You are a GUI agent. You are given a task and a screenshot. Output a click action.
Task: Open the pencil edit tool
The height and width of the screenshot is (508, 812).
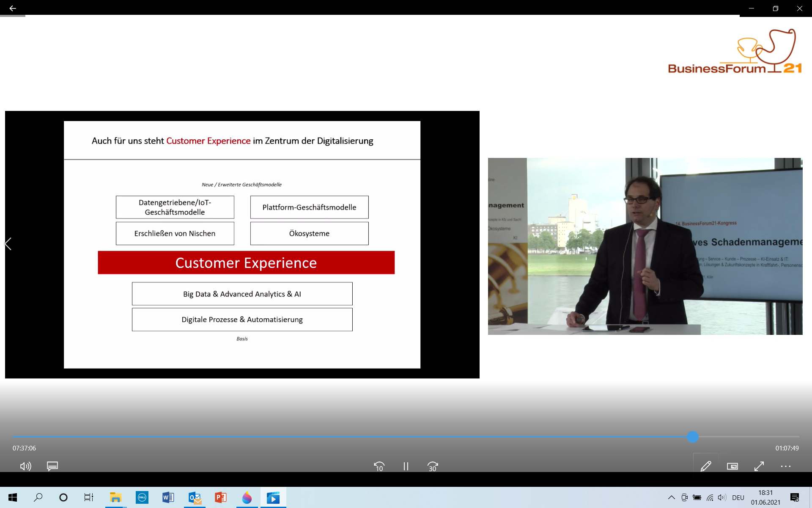click(705, 466)
